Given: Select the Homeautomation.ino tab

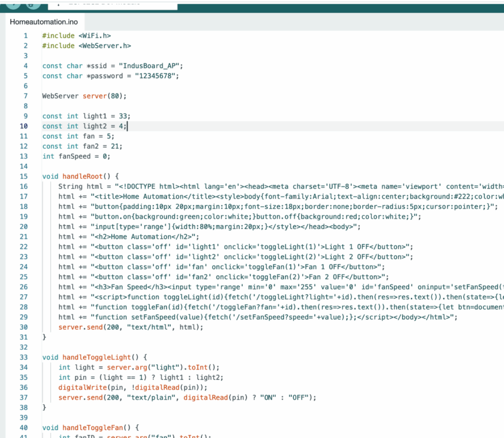Looking at the screenshot, I should coord(44,22).
